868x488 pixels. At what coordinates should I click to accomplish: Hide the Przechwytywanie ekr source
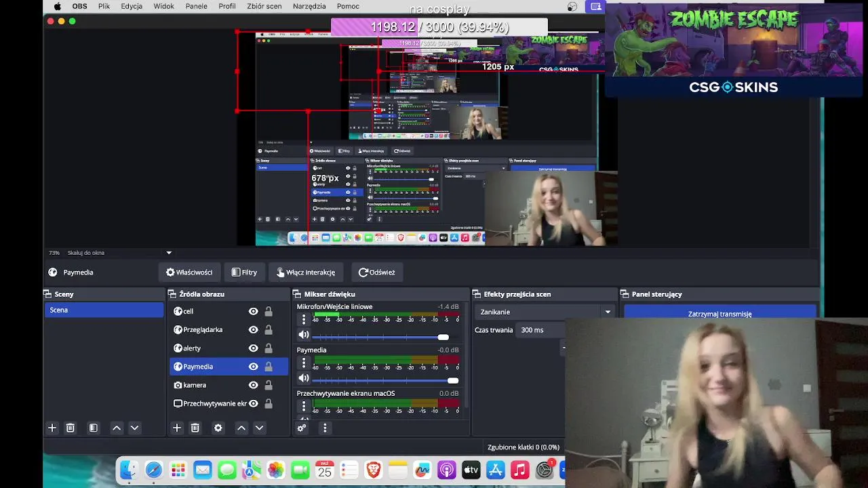tap(253, 403)
